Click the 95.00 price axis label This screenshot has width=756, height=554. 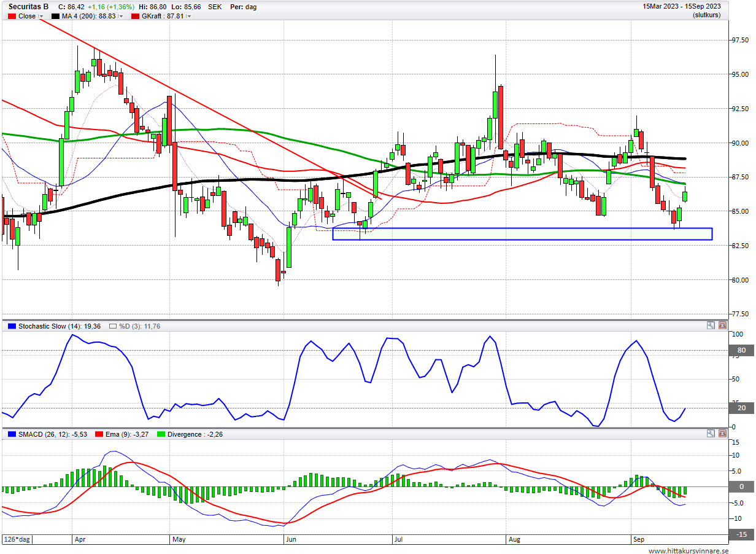tap(741, 74)
